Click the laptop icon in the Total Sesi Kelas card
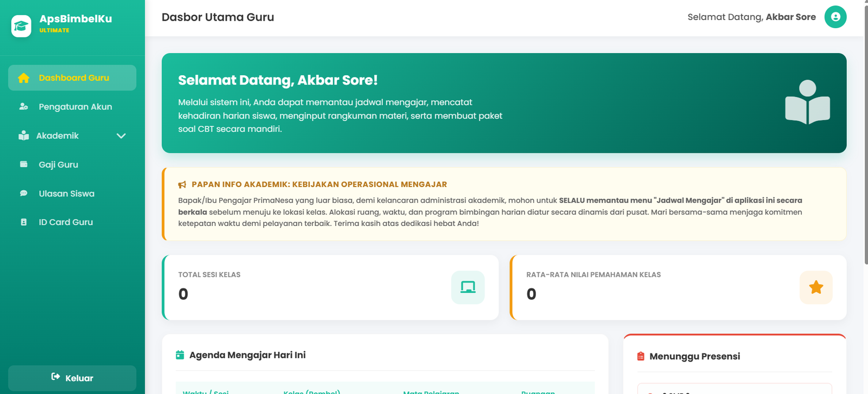868x394 pixels. point(468,287)
